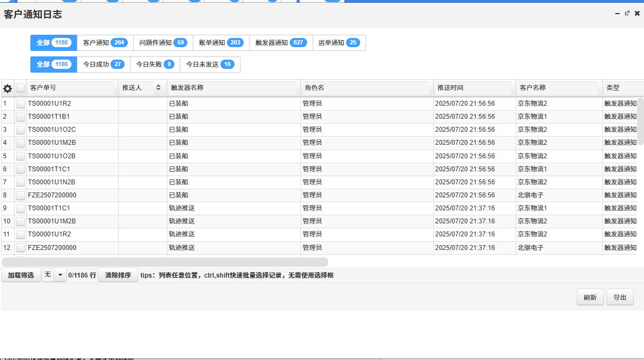
Task: Open the 触发器通知 tab
Action: [x=281, y=43]
